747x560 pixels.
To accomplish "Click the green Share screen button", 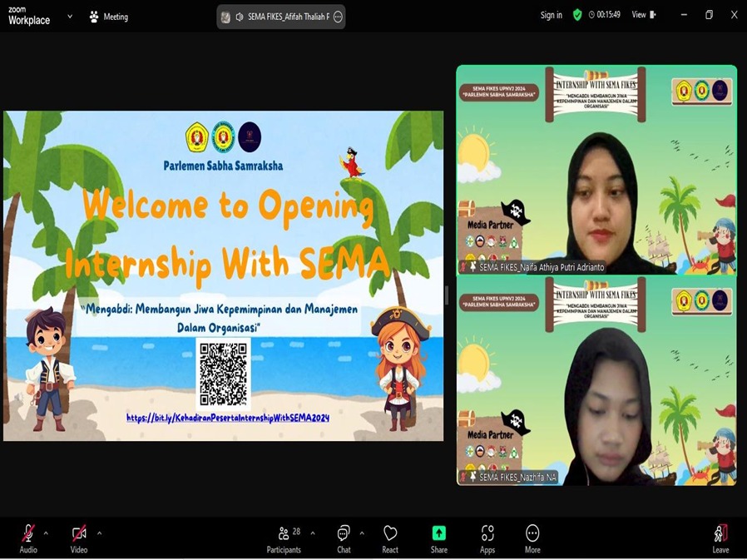I will (x=439, y=537).
